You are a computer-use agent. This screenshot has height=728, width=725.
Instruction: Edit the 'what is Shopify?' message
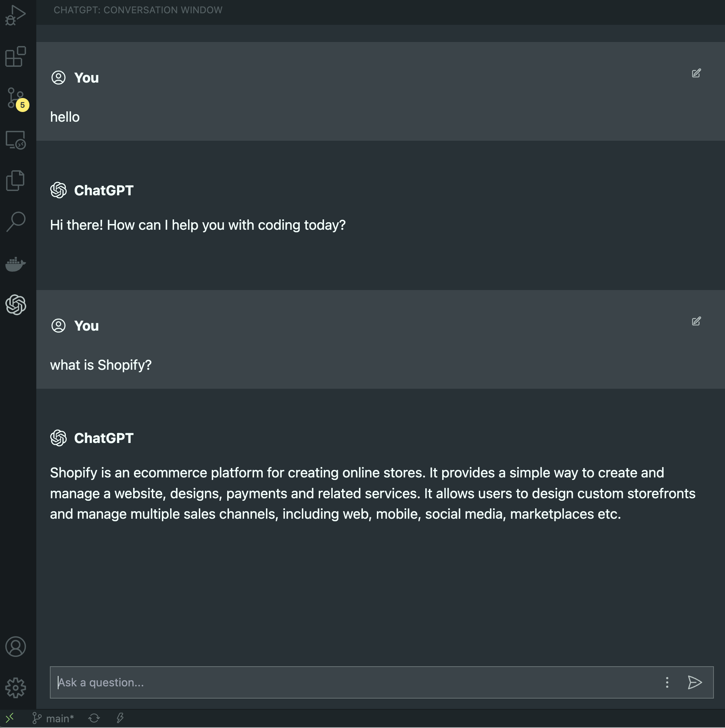point(696,321)
